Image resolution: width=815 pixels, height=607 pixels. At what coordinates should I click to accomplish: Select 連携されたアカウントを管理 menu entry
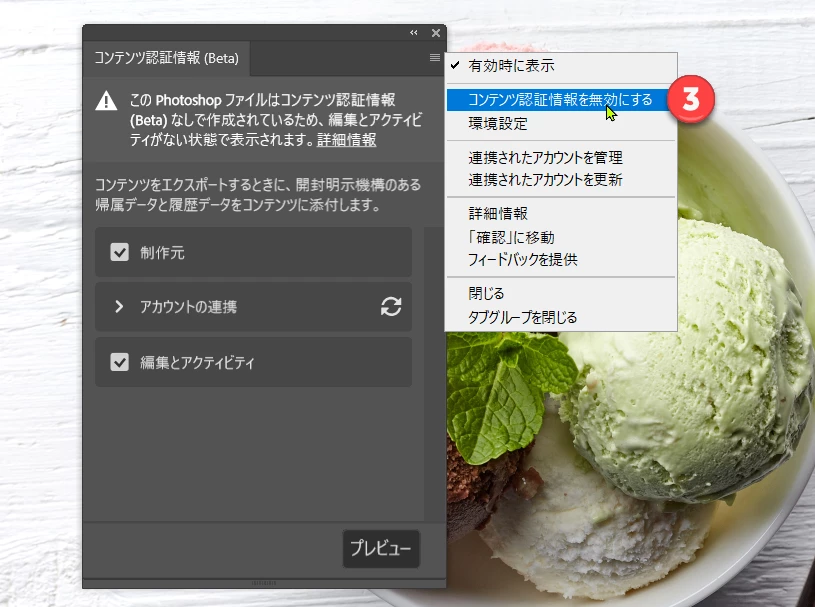pyautogui.click(x=561, y=157)
